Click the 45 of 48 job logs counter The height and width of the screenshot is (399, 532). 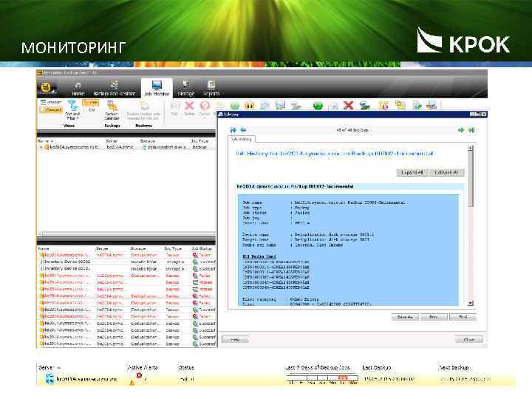pos(352,130)
